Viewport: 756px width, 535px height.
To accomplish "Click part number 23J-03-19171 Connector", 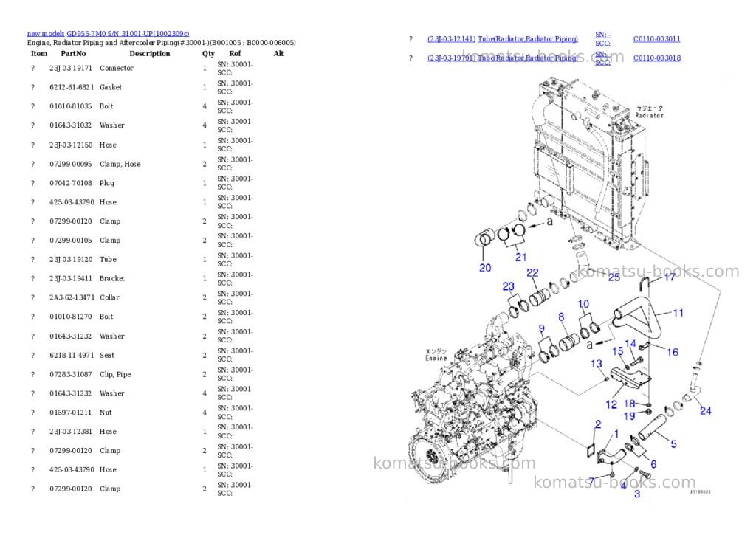I will coord(70,69).
